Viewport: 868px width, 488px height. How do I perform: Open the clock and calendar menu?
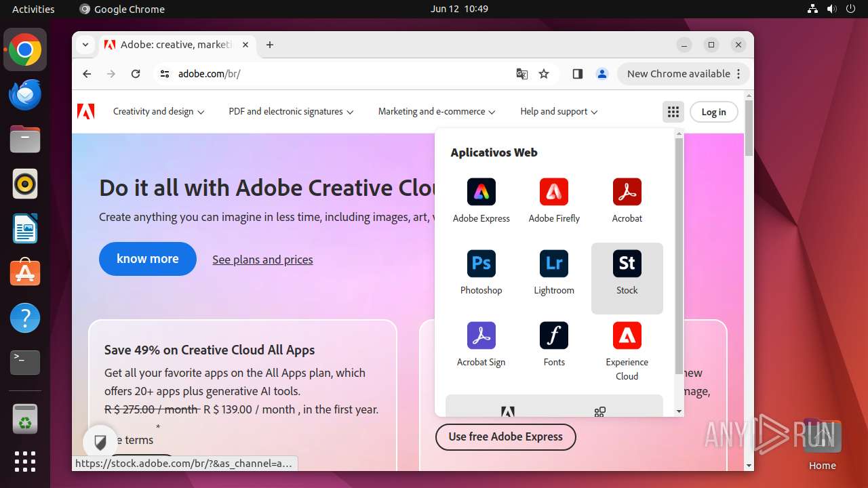[x=459, y=9]
